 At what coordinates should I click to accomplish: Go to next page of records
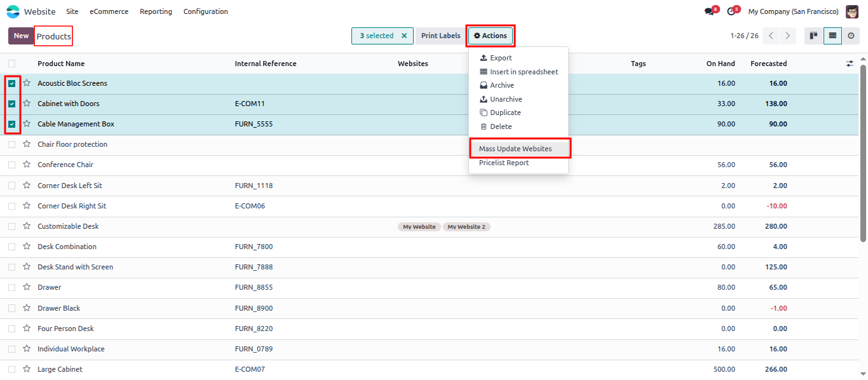click(788, 36)
